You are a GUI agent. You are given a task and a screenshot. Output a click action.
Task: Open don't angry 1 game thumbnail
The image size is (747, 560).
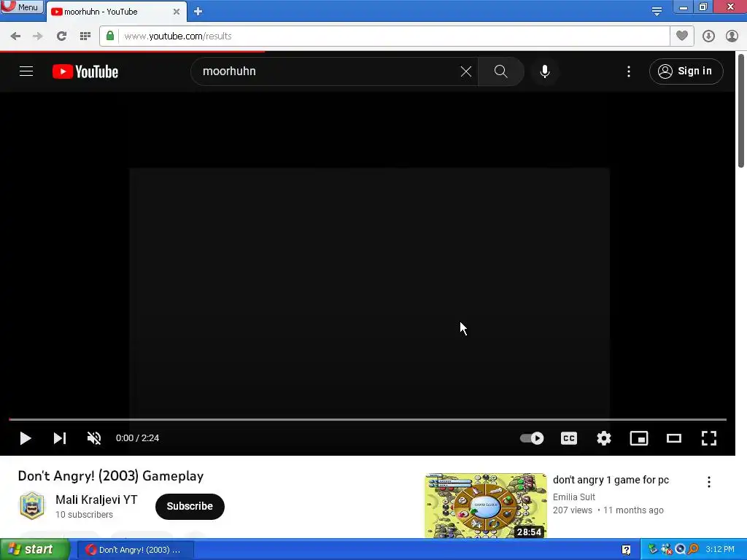485,506
